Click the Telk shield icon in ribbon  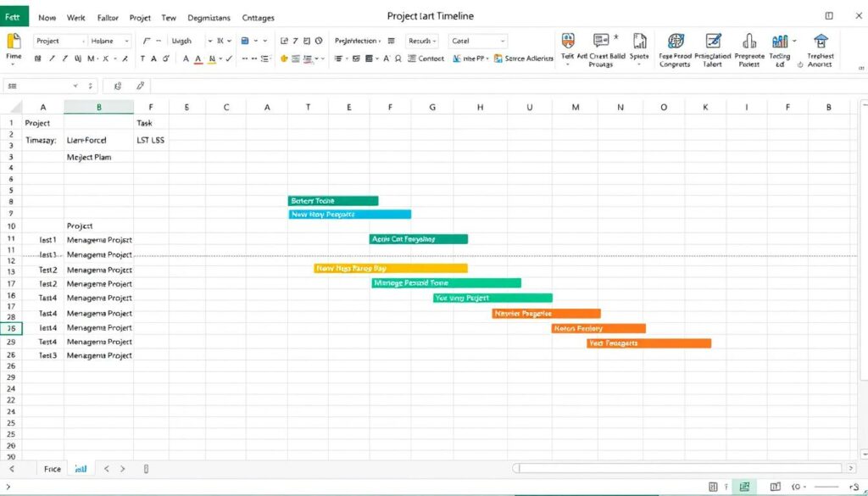click(x=567, y=41)
